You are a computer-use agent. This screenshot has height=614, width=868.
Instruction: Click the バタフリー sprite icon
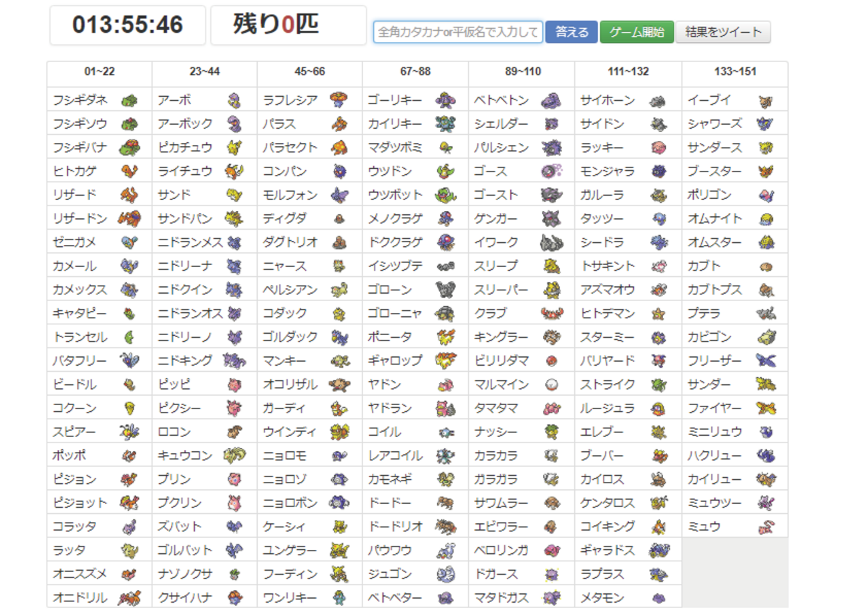(x=130, y=360)
